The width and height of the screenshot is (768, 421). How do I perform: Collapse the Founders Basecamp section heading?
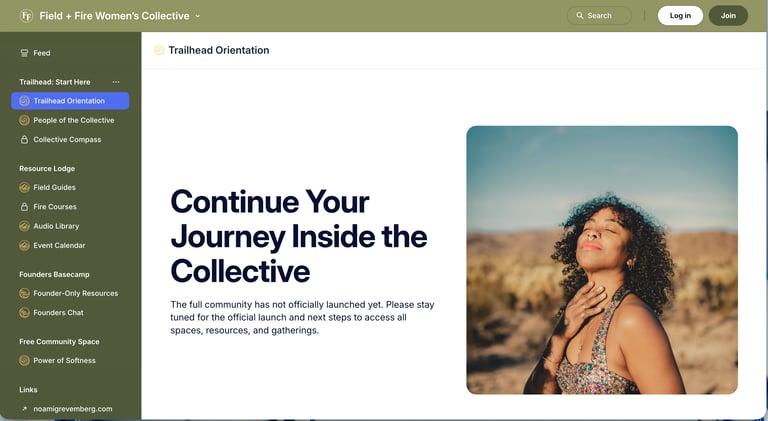tap(54, 274)
